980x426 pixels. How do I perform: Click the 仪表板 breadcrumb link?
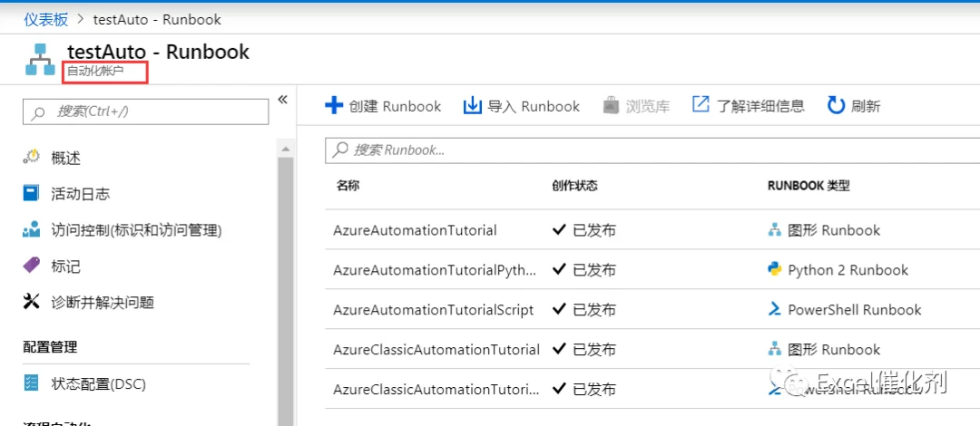[x=46, y=19]
